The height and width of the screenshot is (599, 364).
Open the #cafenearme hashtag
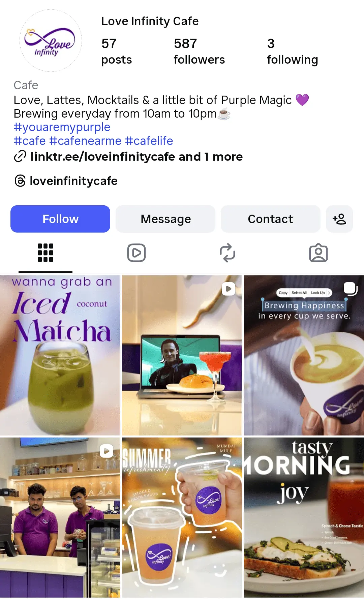coord(85,141)
